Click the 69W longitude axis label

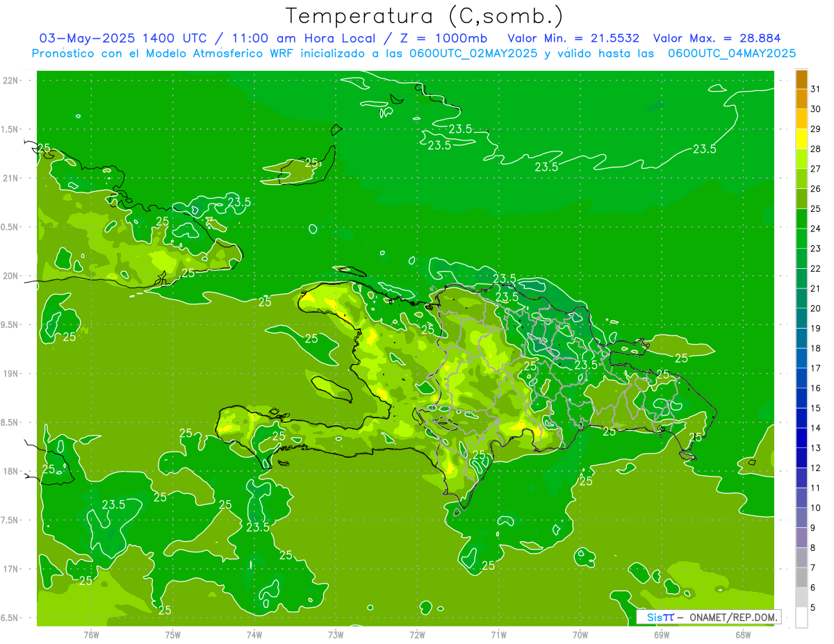[662, 635]
